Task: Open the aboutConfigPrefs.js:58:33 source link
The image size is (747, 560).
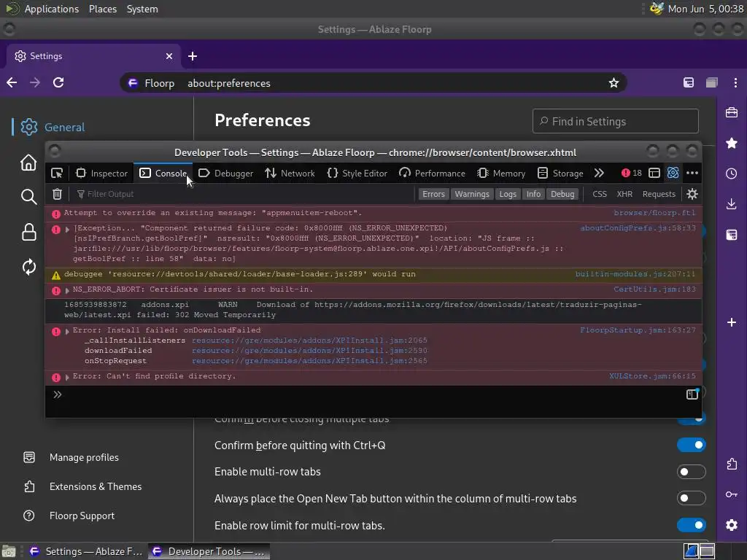Action: point(638,228)
